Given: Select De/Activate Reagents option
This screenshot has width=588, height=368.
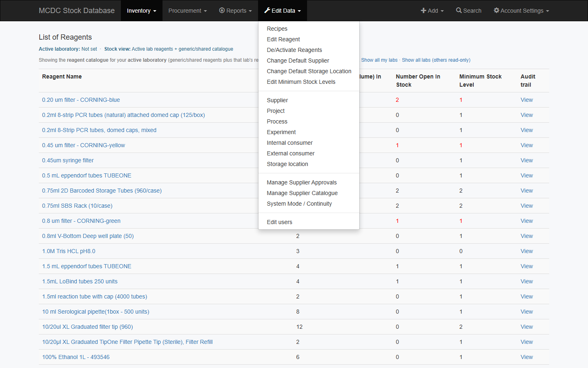Looking at the screenshot, I should pyautogui.click(x=309, y=50).
